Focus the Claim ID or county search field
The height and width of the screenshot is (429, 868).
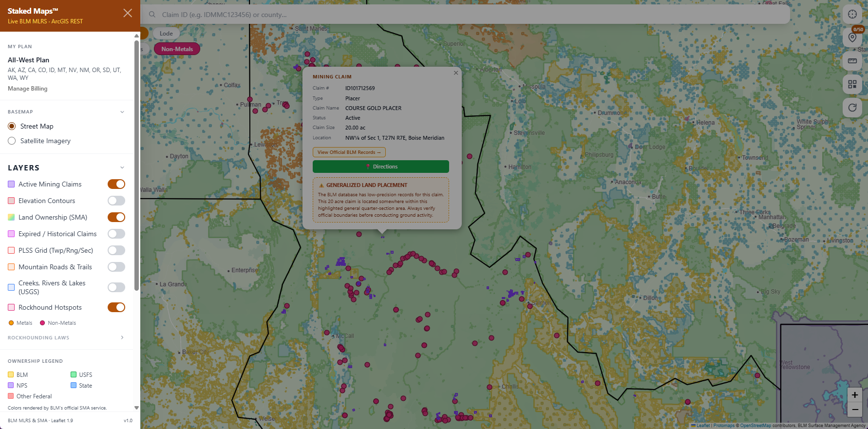[x=465, y=15]
